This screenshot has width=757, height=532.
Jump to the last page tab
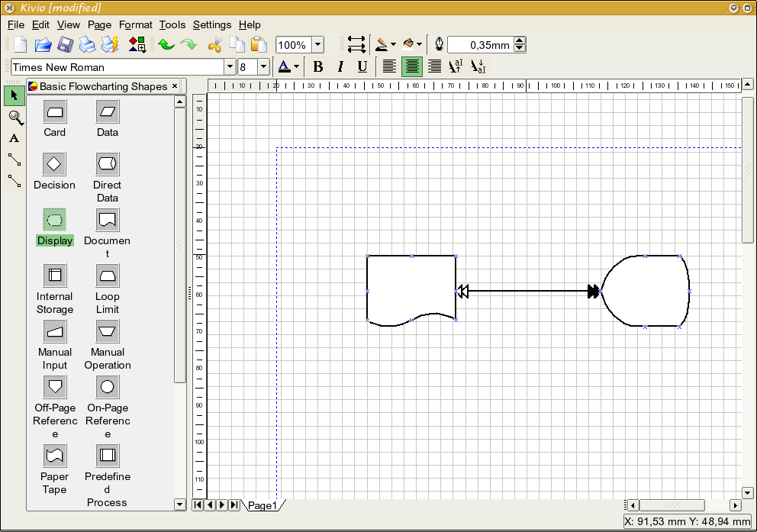[x=234, y=505]
